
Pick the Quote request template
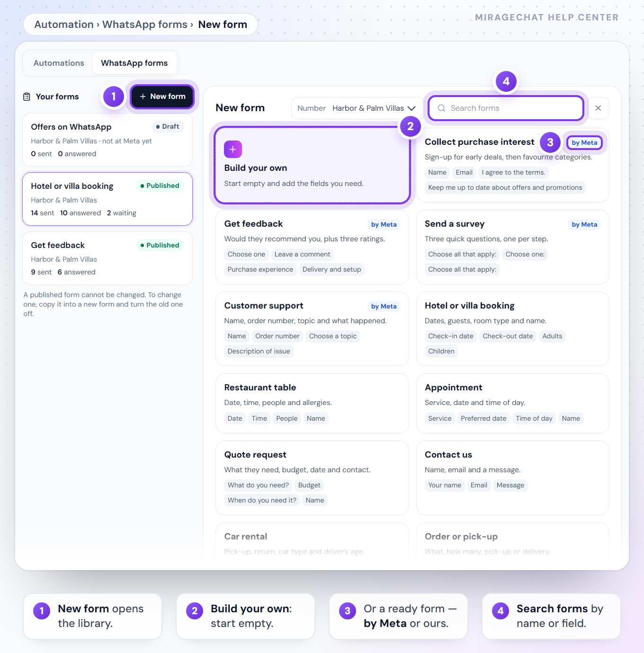[x=312, y=478]
